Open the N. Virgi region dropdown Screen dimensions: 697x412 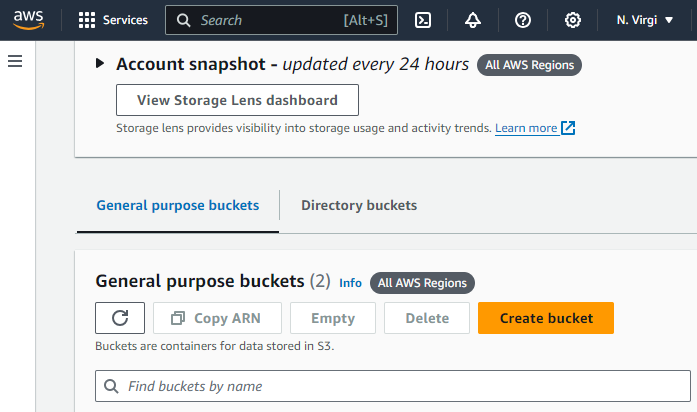pyautogui.click(x=645, y=20)
